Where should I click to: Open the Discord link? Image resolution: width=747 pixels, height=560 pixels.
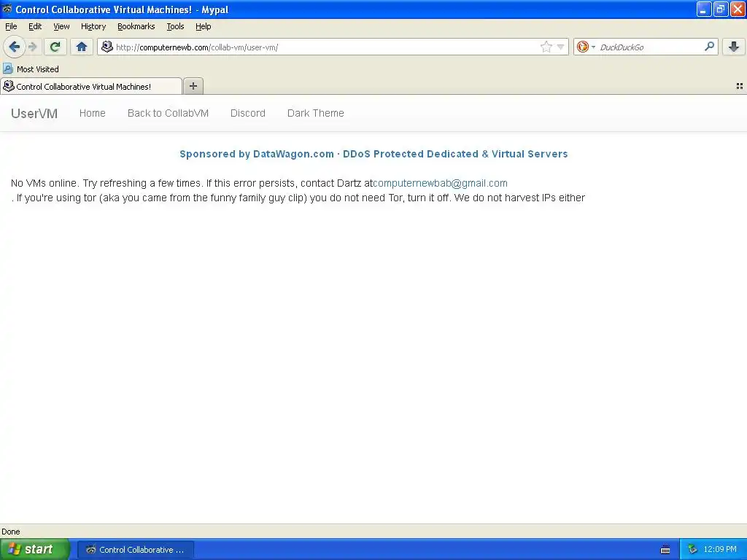[248, 113]
